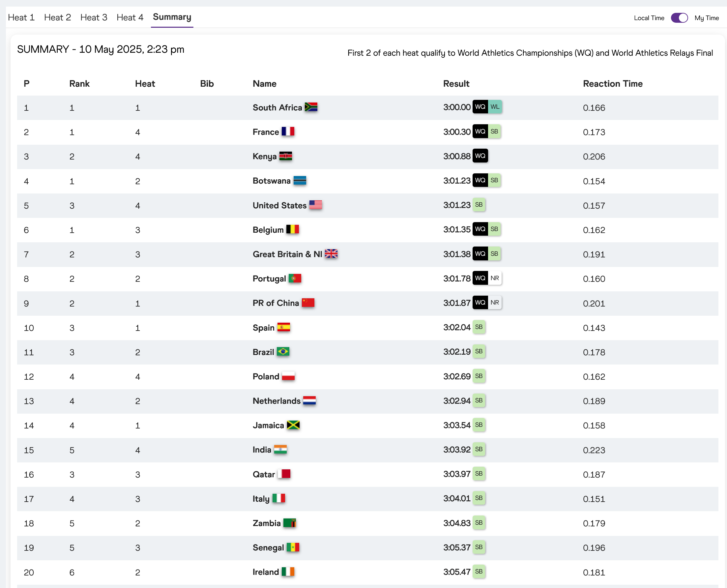The image size is (727, 588).
Task: Open the United States team name
Action: pos(279,205)
